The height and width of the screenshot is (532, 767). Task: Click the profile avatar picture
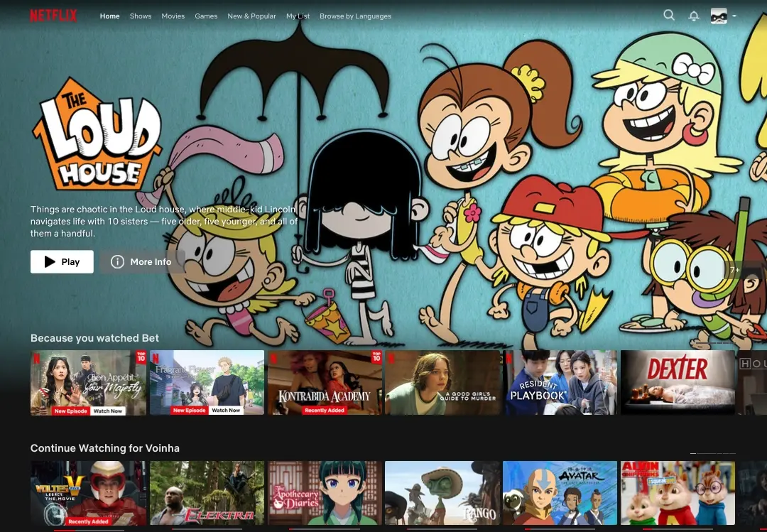point(719,16)
